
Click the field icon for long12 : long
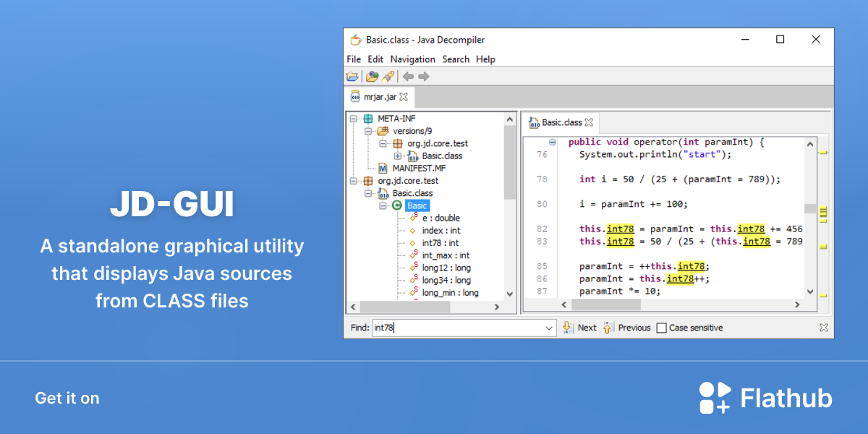(x=414, y=267)
